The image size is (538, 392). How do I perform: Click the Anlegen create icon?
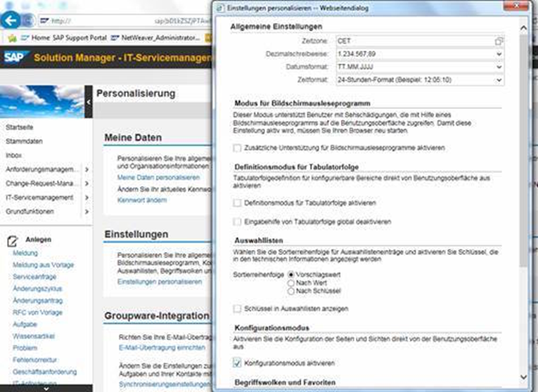pyautogui.click(x=12, y=240)
